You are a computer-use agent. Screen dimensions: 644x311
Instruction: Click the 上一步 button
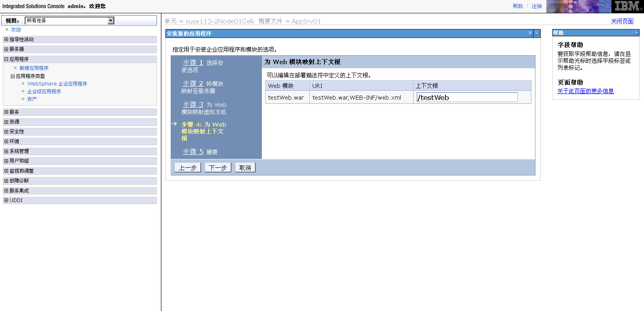(x=188, y=167)
